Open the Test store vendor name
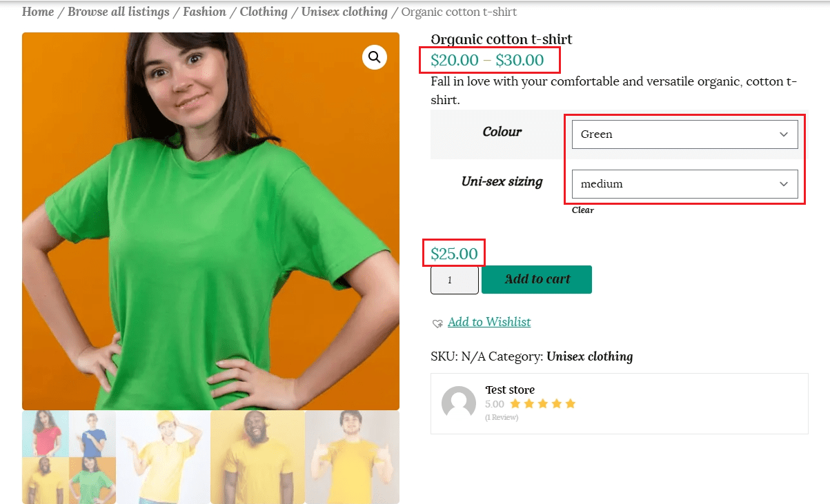This screenshot has width=830, height=504. pyautogui.click(x=510, y=390)
